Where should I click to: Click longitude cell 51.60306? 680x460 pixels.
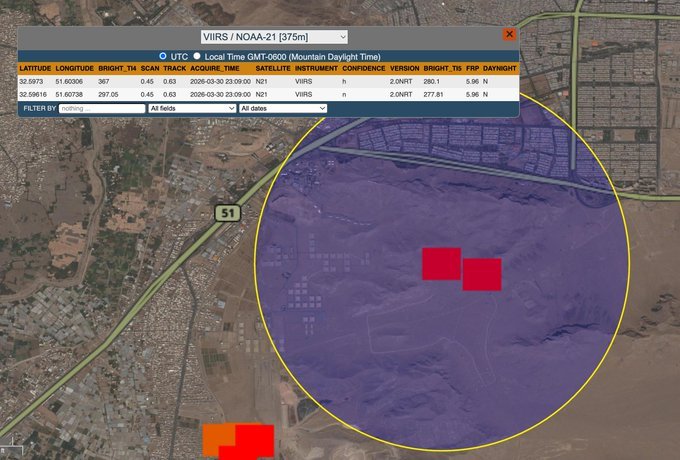pos(69,82)
